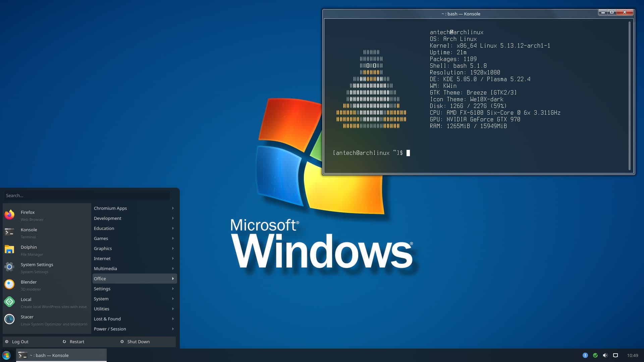Open the Utilities category
Screen dimensions: 644x362
tap(135, 309)
